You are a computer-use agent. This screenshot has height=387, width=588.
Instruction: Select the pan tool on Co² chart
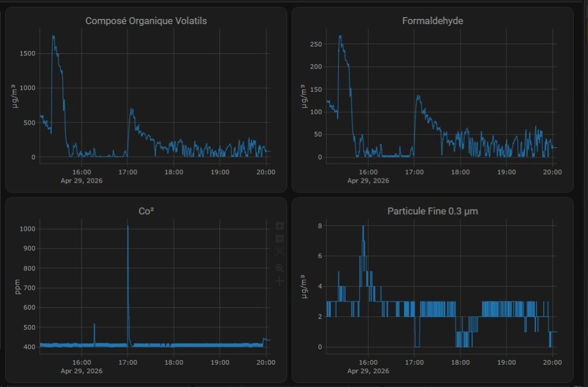click(280, 281)
